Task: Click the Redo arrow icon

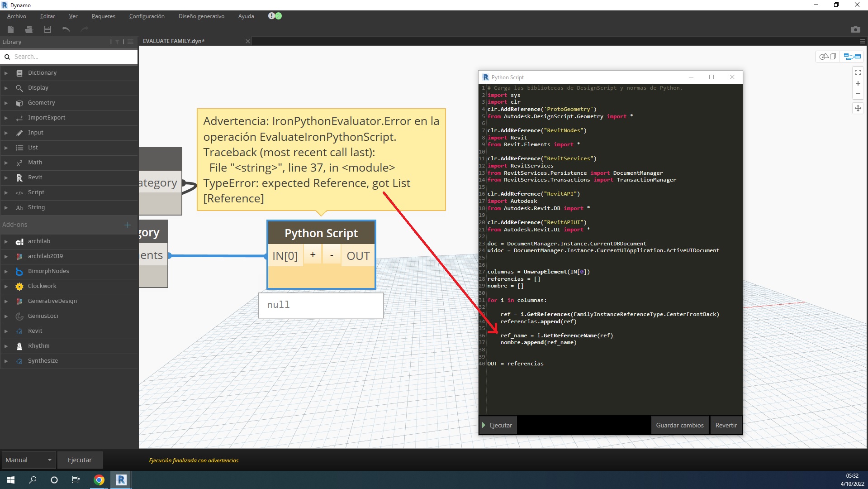Action: tap(84, 29)
